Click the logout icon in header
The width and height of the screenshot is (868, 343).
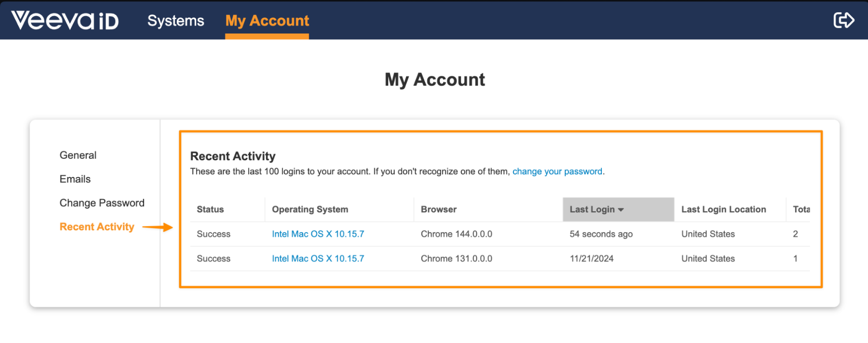(x=843, y=20)
